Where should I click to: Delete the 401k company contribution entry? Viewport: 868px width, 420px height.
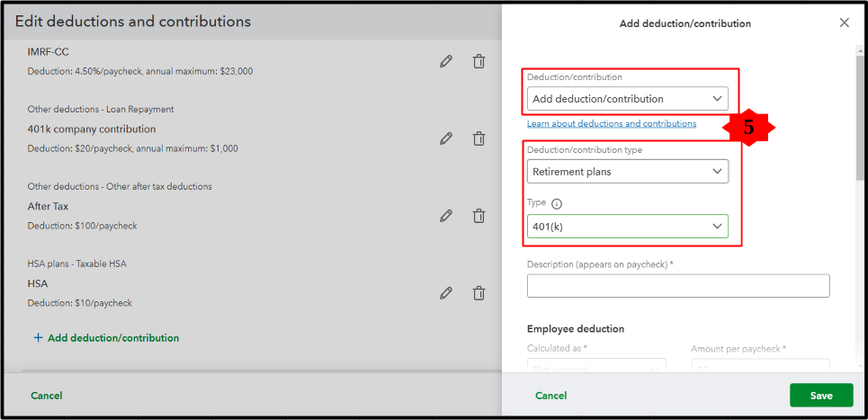coord(479,139)
